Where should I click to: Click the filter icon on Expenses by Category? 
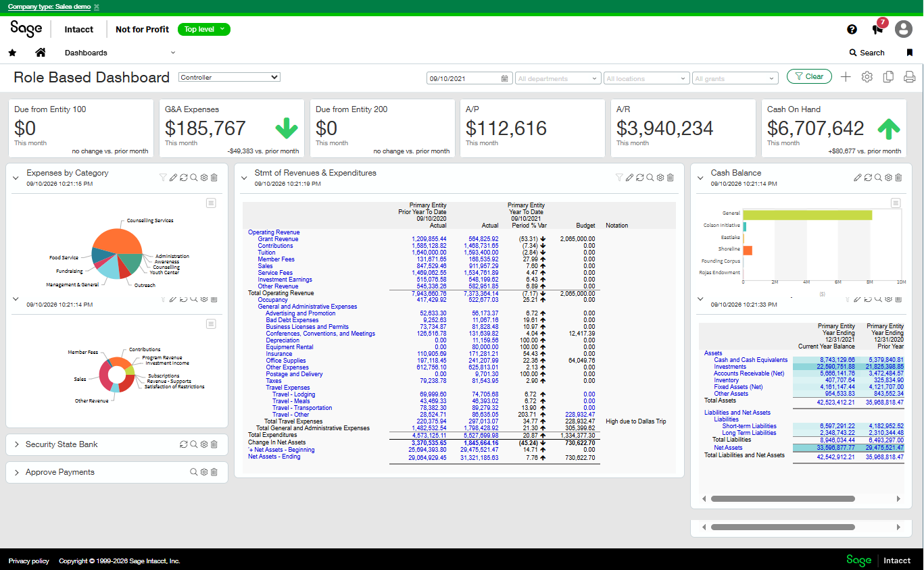163,178
